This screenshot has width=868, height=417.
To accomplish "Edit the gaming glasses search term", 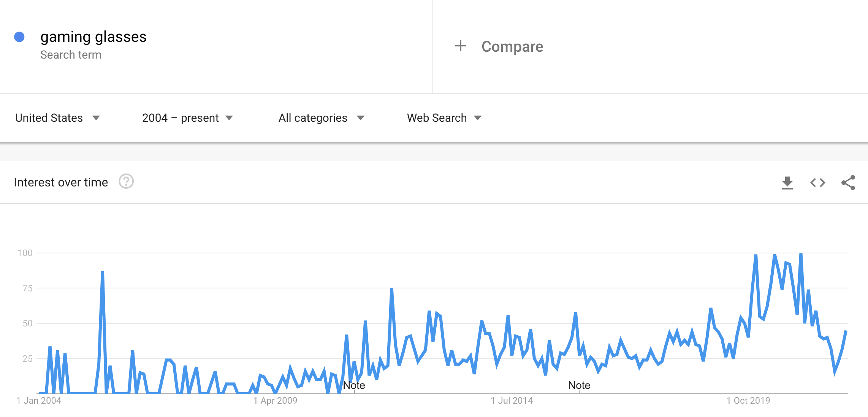I will tap(93, 37).
